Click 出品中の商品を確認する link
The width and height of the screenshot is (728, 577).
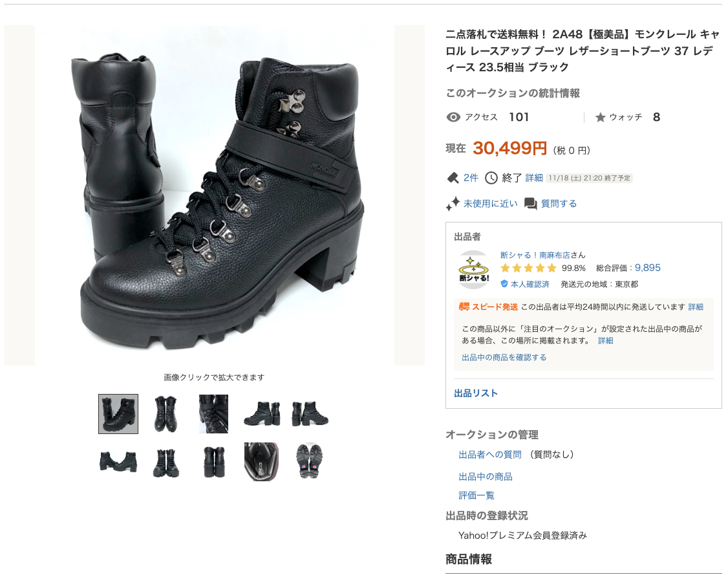504,357
